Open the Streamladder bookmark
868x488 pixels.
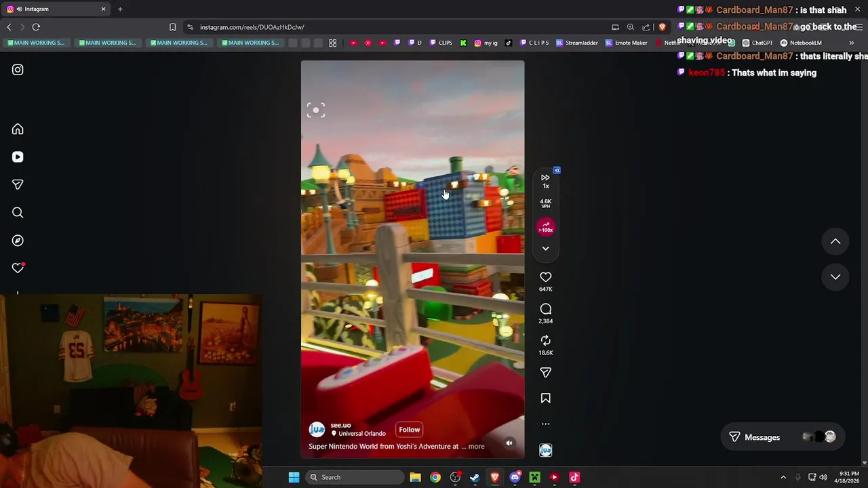(x=576, y=43)
